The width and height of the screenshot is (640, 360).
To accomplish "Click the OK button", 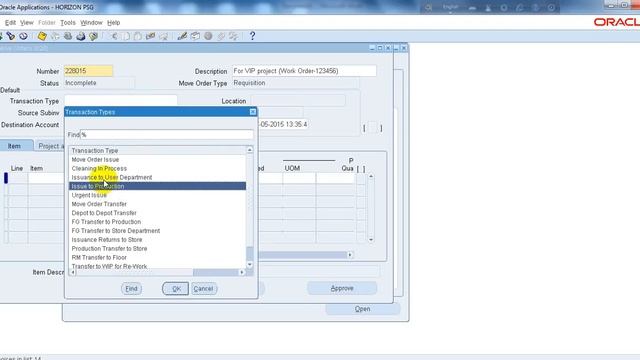I will point(176,289).
